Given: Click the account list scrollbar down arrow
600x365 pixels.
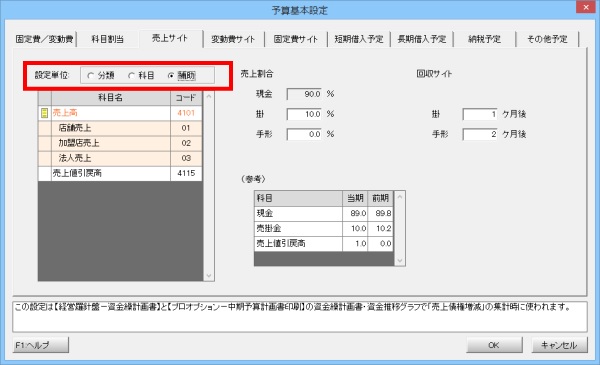Looking at the screenshot, I should pos(209,275).
